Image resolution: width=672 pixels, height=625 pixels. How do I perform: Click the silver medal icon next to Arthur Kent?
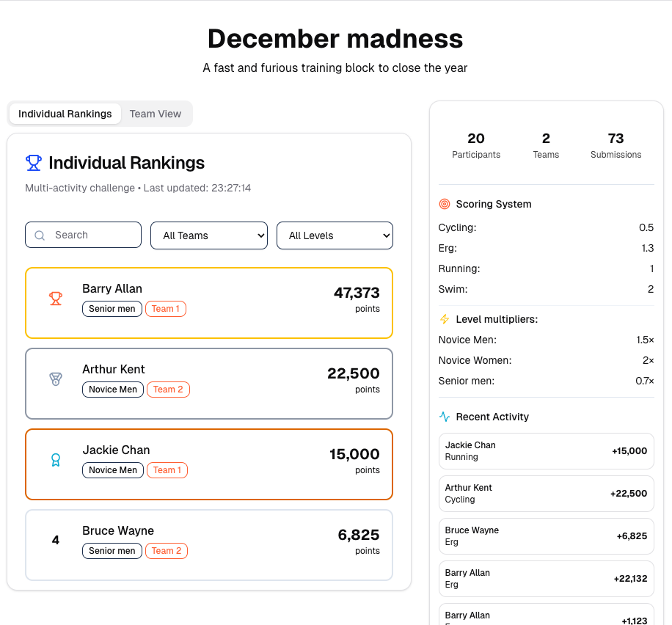coord(56,380)
